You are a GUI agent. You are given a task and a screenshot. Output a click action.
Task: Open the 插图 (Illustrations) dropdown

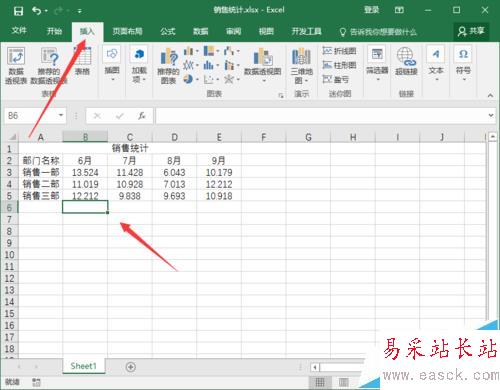112,64
